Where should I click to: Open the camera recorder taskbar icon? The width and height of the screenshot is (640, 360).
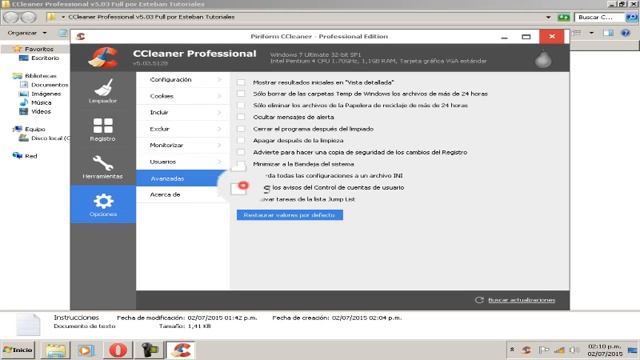[x=149, y=350]
